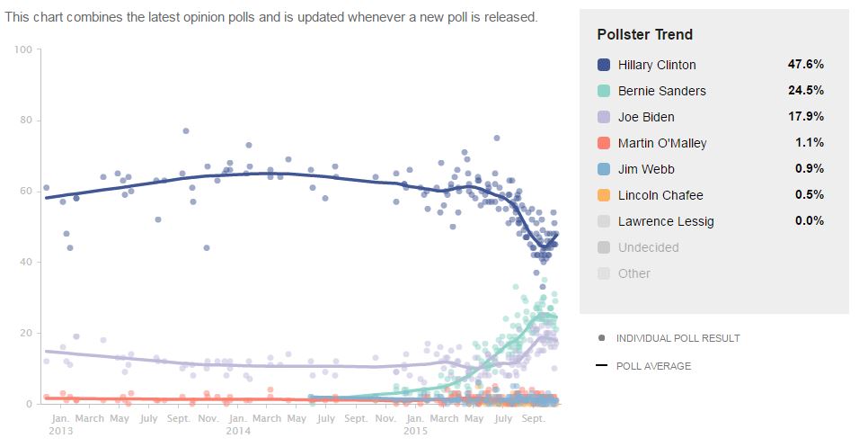
Task: Click the Pollster Trend heading
Action: pyautogui.click(x=644, y=34)
